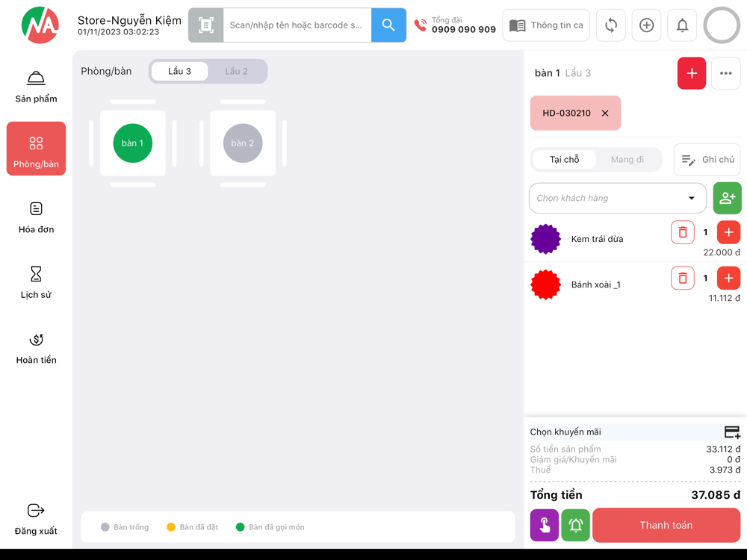The height and width of the screenshot is (560, 747).
Task: Add new customer with green person icon
Action: (727, 198)
